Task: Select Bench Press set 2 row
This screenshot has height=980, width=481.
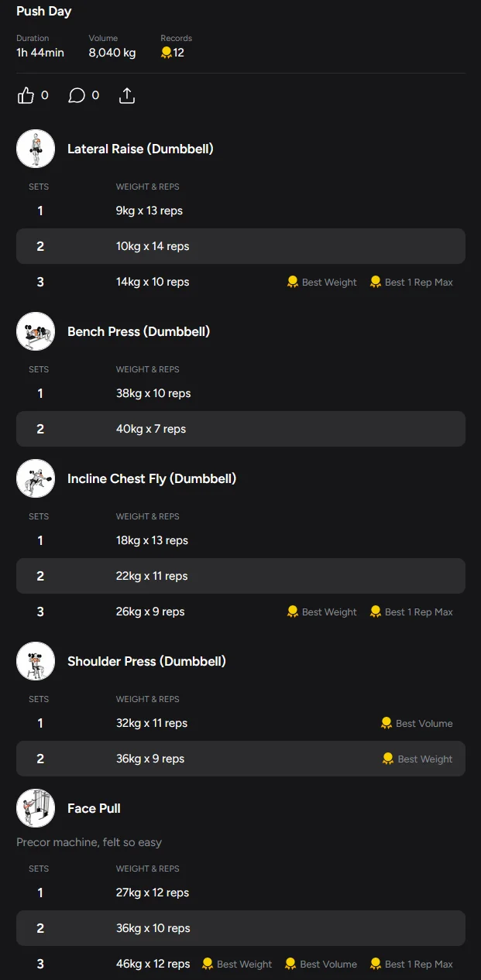Action: click(240, 429)
